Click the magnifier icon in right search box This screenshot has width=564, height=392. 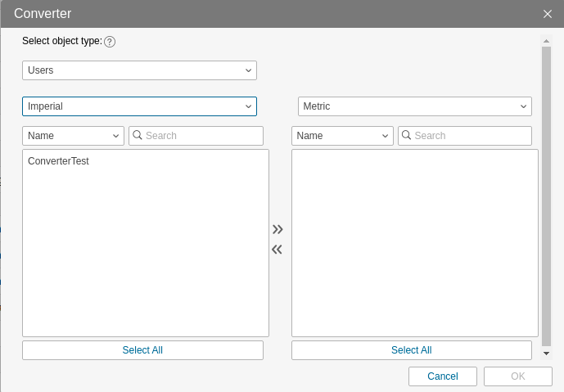point(407,135)
